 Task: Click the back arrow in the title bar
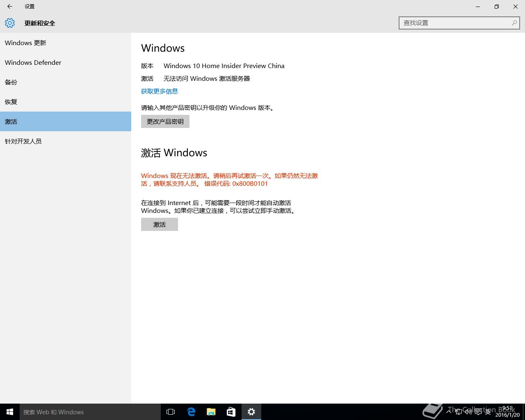click(10, 7)
